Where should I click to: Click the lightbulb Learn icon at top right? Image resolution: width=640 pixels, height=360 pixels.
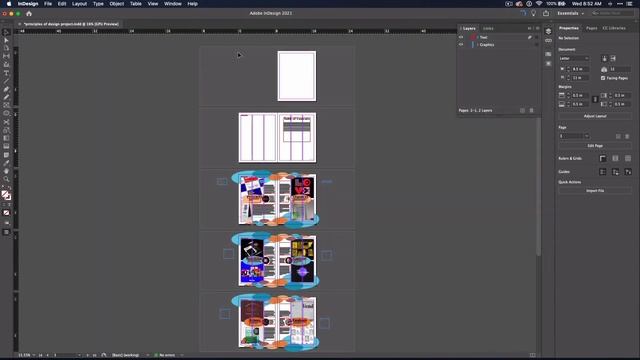coord(533,13)
